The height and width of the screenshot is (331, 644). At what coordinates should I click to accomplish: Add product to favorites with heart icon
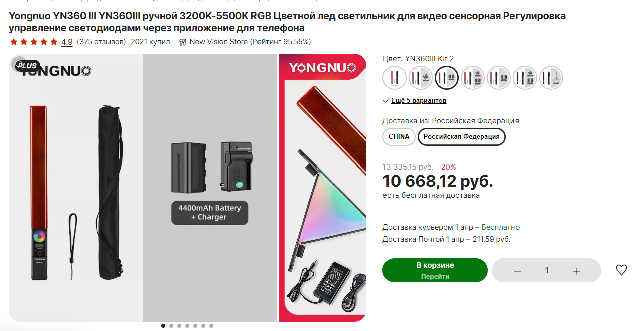point(621,270)
